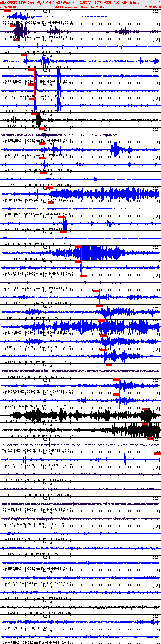Screen dimensions: 161x644
Task: Click the start time 20:32:36.00 label
Action: click(8, 7)
